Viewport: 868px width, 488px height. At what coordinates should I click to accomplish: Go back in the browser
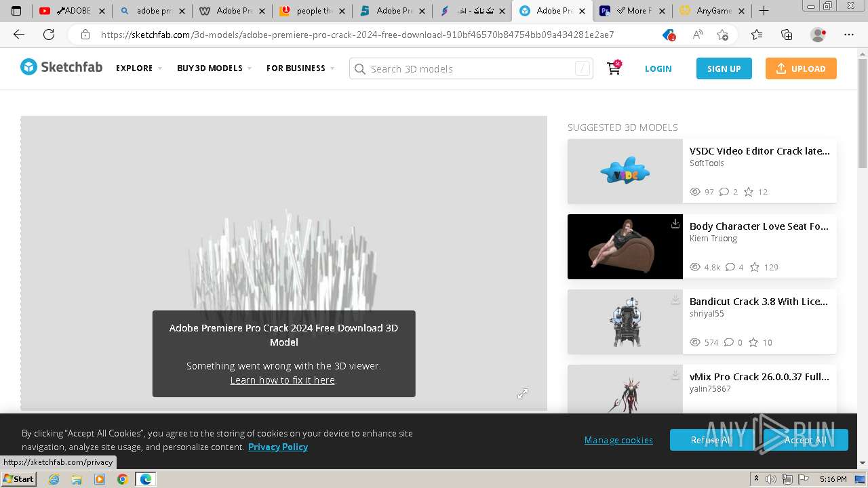(19, 35)
